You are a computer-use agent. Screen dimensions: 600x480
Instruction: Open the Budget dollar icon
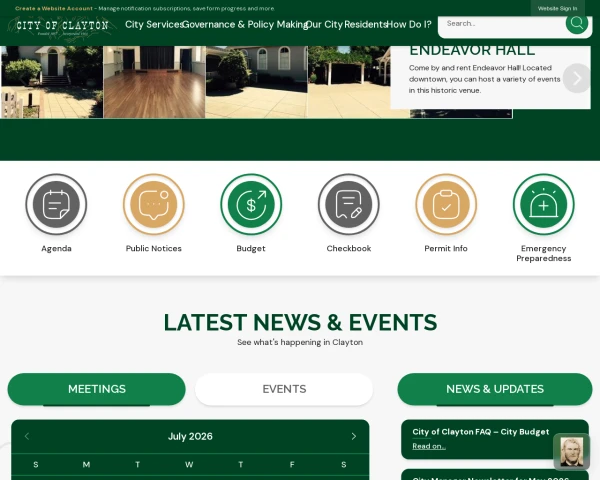(x=251, y=204)
